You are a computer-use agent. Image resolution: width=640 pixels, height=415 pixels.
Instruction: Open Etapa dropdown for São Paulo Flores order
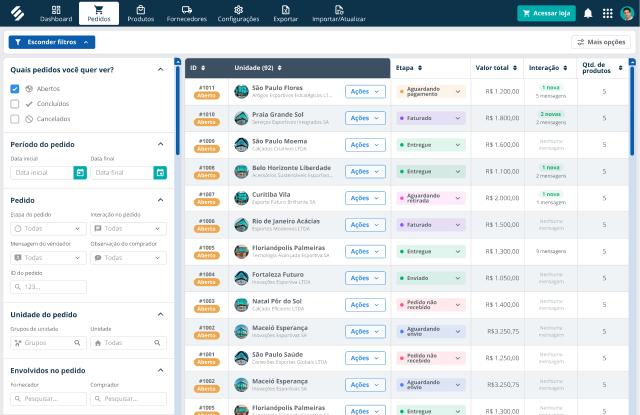tap(431, 91)
